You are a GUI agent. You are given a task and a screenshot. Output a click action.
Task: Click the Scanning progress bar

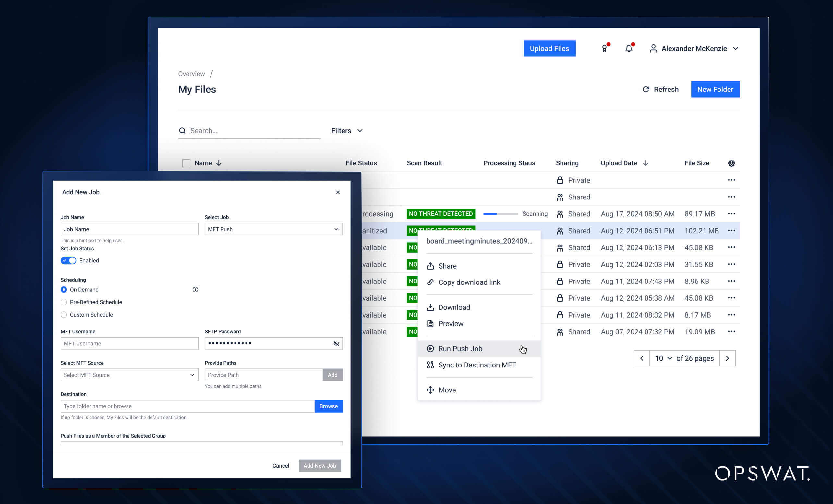click(x=500, y=214)
